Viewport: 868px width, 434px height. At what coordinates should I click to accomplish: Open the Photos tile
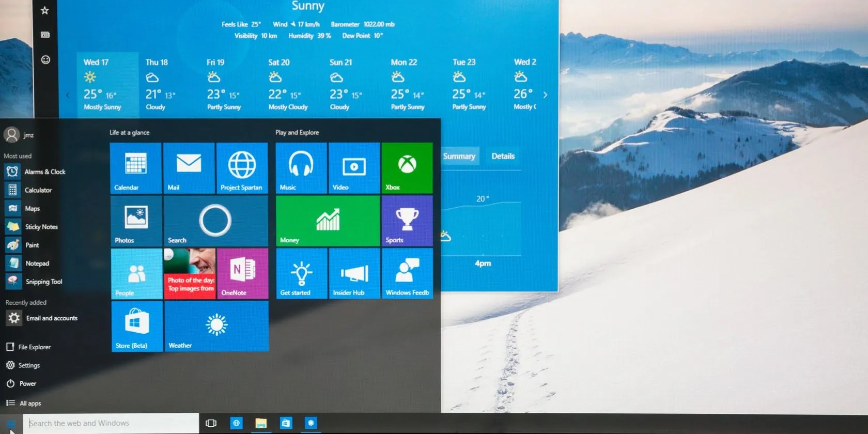(x=136, y=221)
